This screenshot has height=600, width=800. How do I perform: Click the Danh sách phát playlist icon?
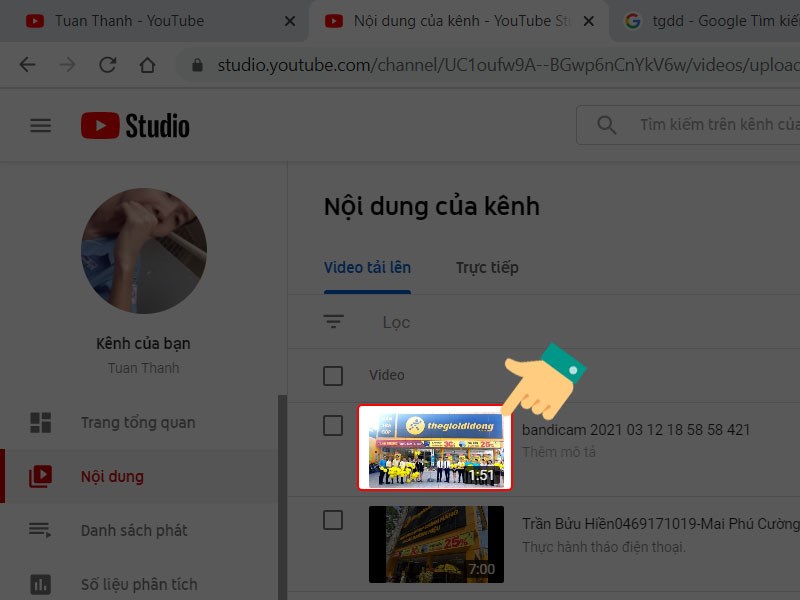click(40, 530)
